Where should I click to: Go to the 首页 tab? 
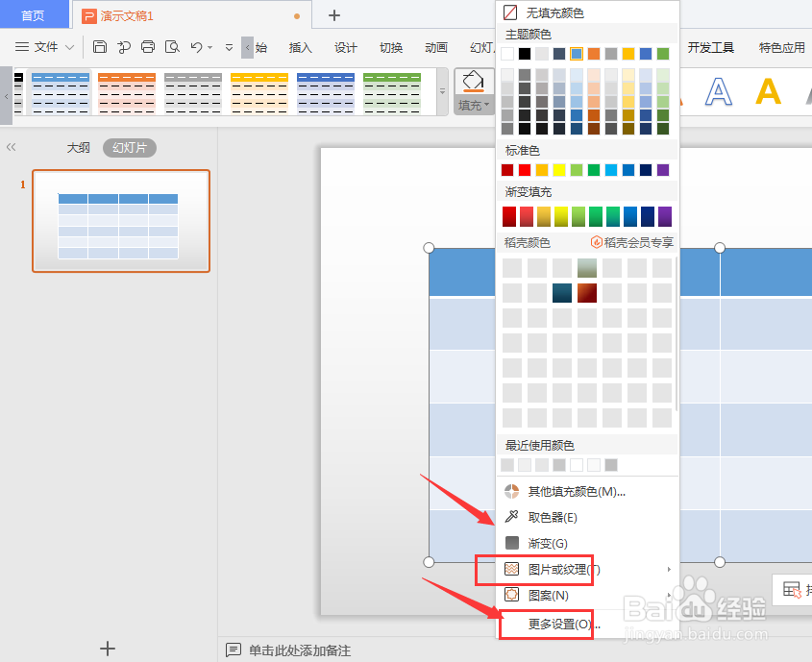coord(35,14)
